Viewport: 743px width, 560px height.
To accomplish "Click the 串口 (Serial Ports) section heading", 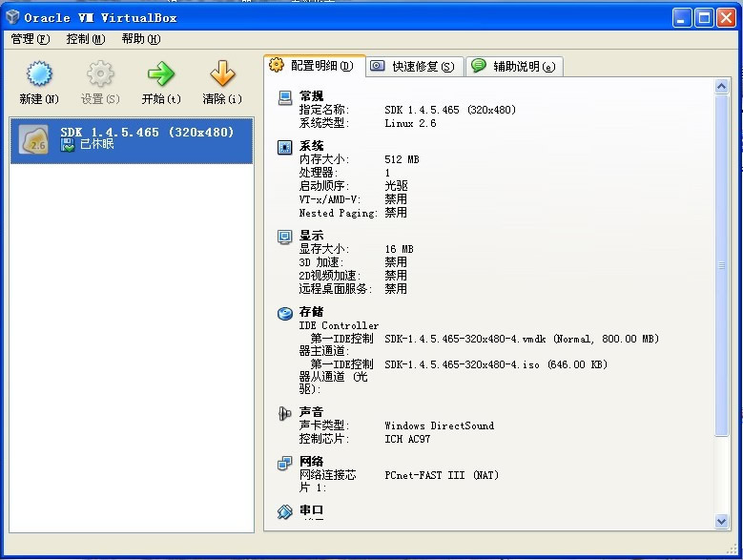I will tap(311, 511).
